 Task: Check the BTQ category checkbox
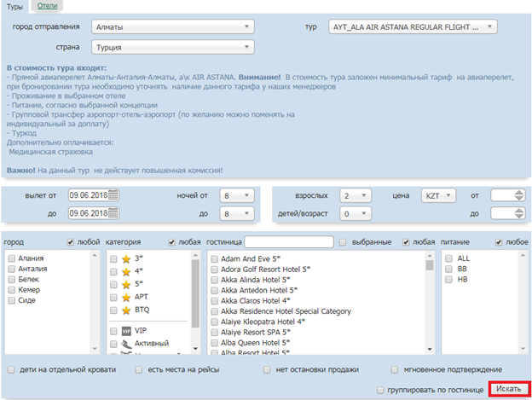(x=113, y=310)
